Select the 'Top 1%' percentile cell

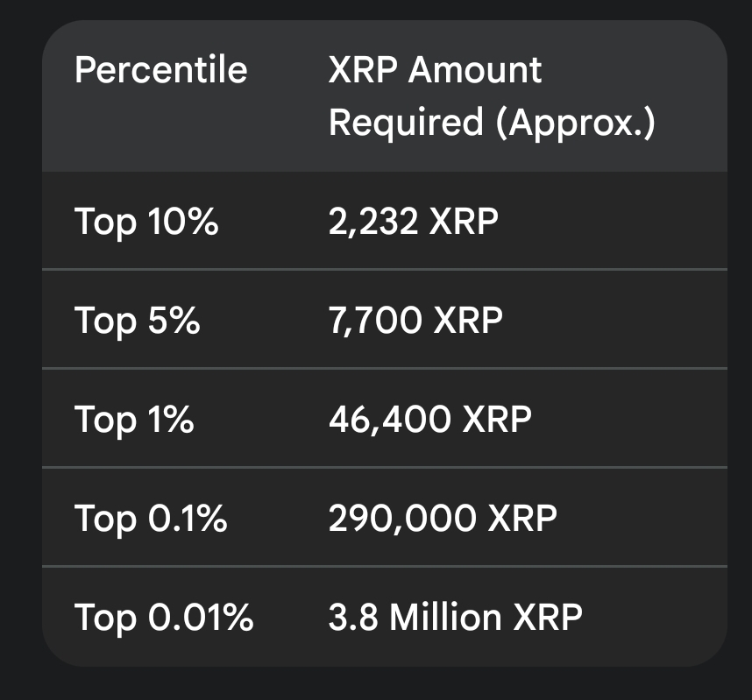(x=134, y=420)
